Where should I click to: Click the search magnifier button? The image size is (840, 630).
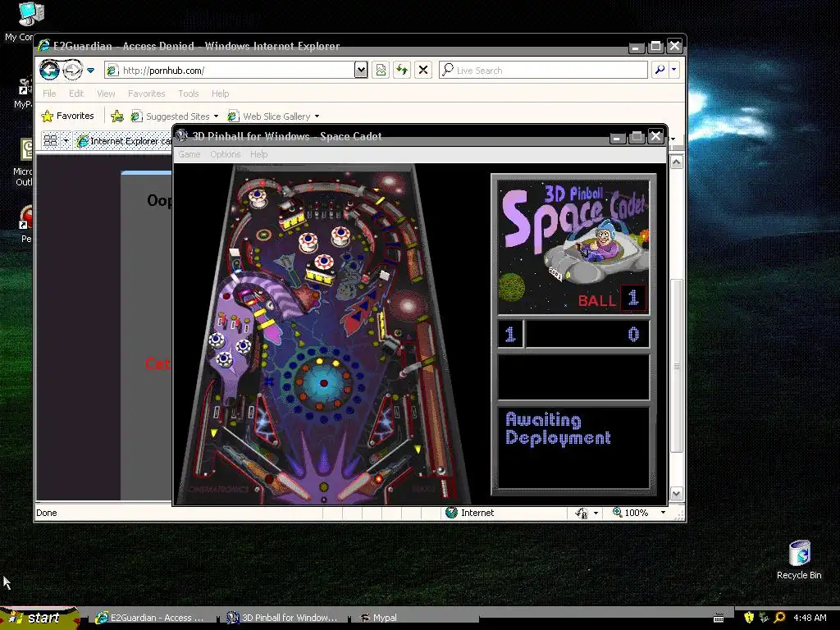click(660, 70)
